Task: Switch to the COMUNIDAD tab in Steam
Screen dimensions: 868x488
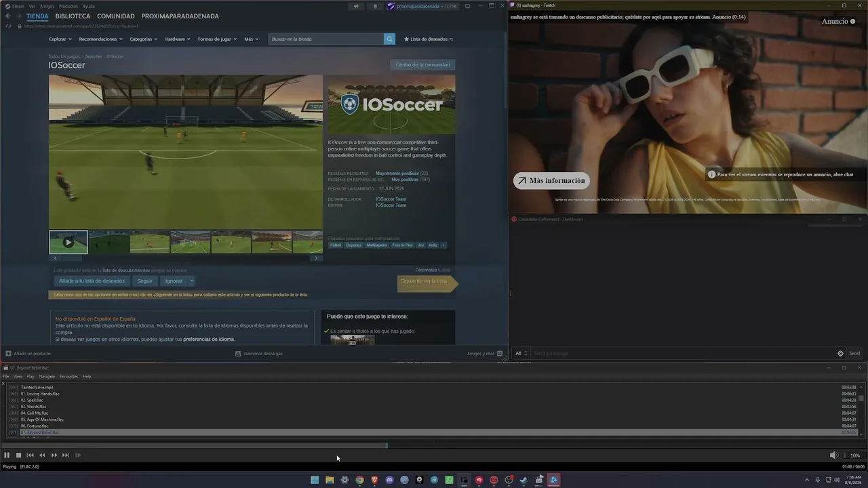Action: 116,16
